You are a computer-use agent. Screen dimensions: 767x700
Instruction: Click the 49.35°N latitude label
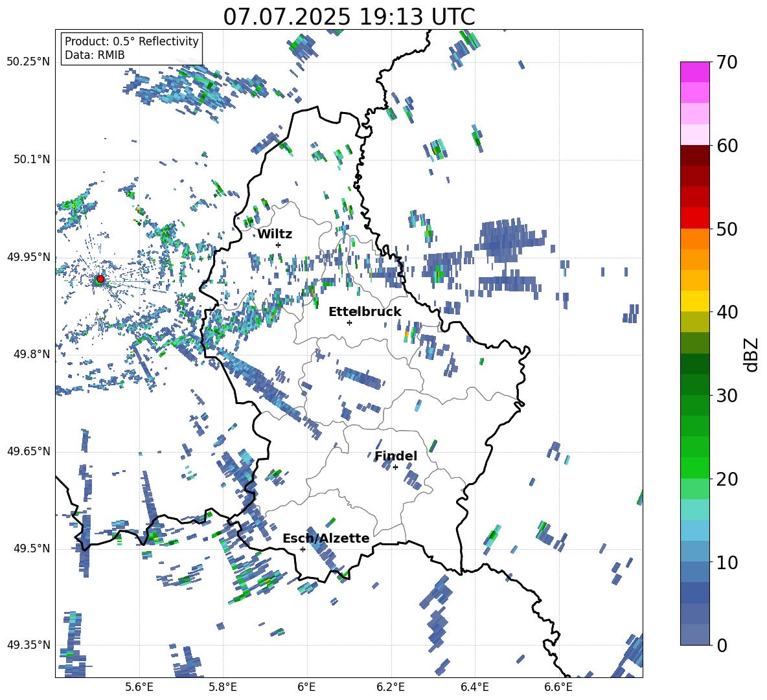point(29,645)
